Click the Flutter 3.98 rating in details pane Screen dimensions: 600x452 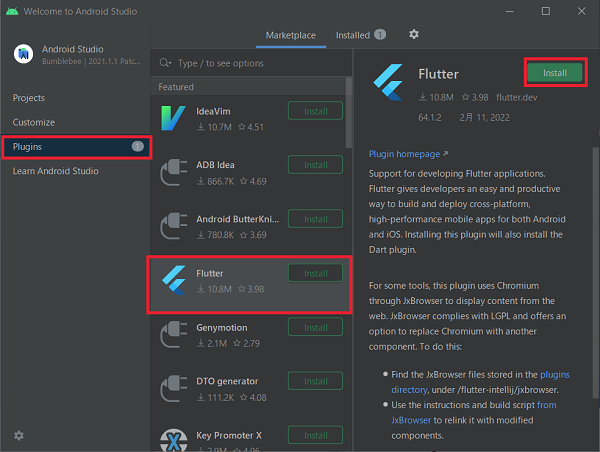[x=475, y=97]
